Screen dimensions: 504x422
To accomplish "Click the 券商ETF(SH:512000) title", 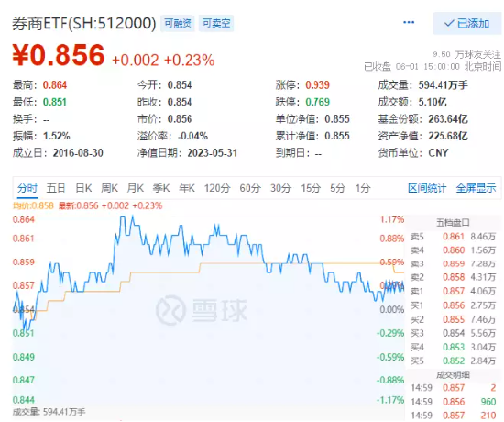I will pyautogui.click(x=84, y=24).
